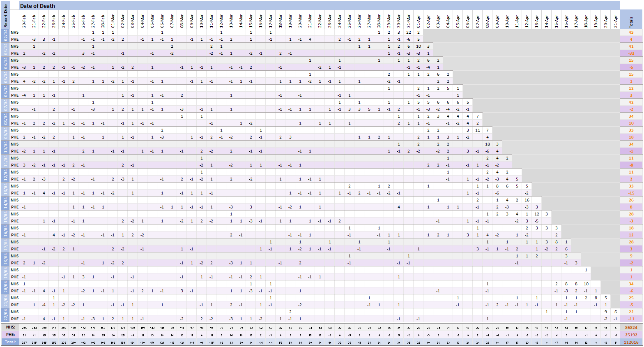Select the 'NHS:' summary row label
644x347 pixels.
pos(11,328)
